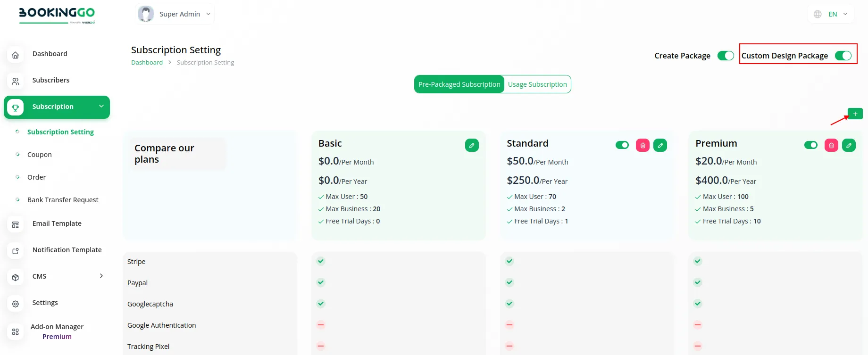Click the Add-on Manager grid icon
The height and width of the screenshot is (355, 868).
pyautogui.click(x=16, y=332)
